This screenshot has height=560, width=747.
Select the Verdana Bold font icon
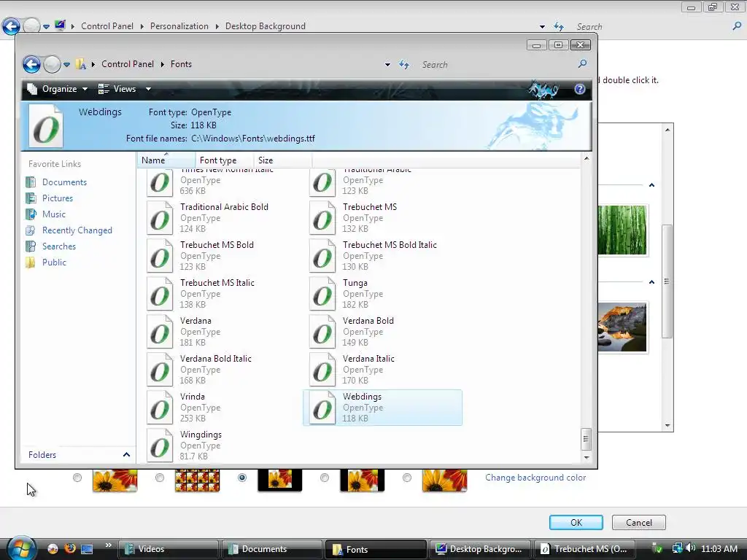[322, 332]
